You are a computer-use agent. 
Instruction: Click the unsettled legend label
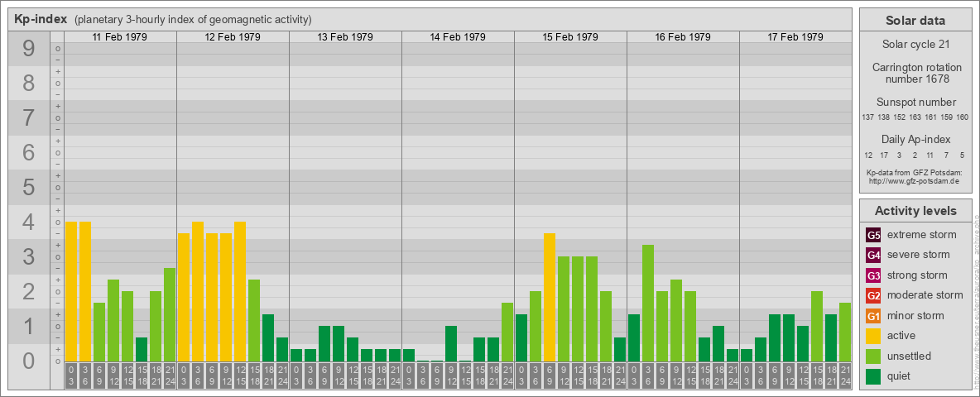(910, 356)
